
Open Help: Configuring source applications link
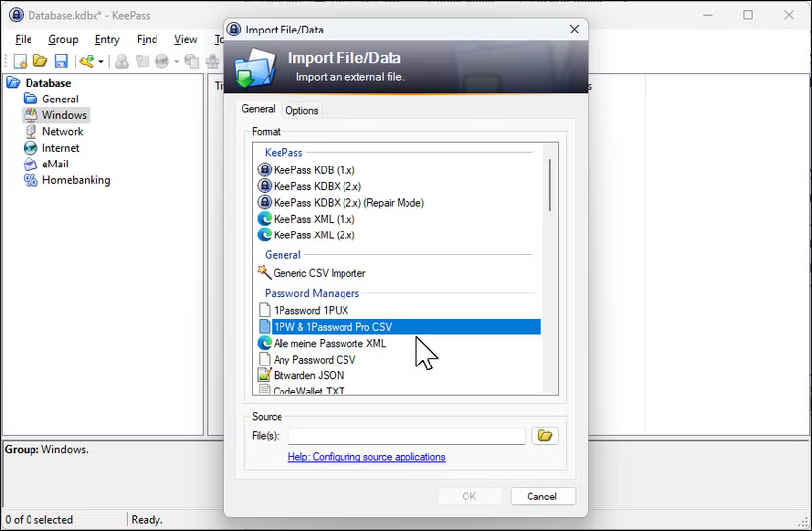click(x=366, y=457)
